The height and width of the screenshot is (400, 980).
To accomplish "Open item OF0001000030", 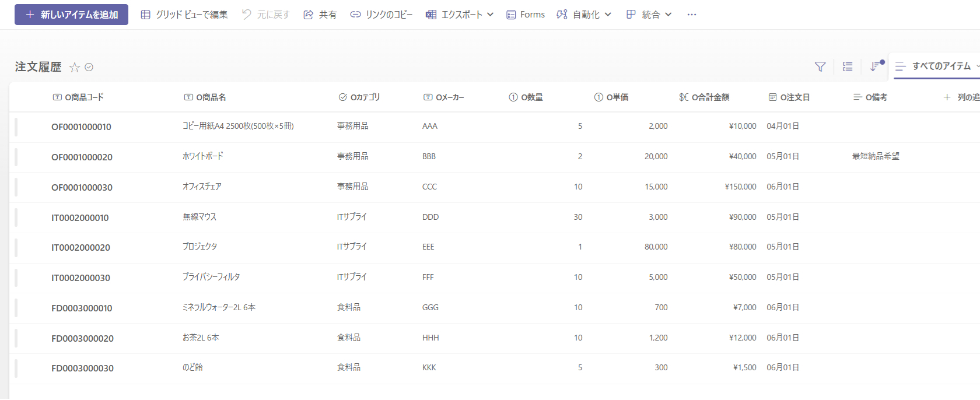I will click(x=82, y=188).
